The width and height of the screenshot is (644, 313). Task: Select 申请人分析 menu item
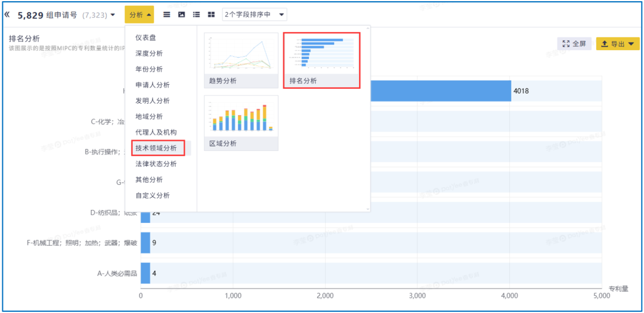pyautogui.click(x=153, y=85)
